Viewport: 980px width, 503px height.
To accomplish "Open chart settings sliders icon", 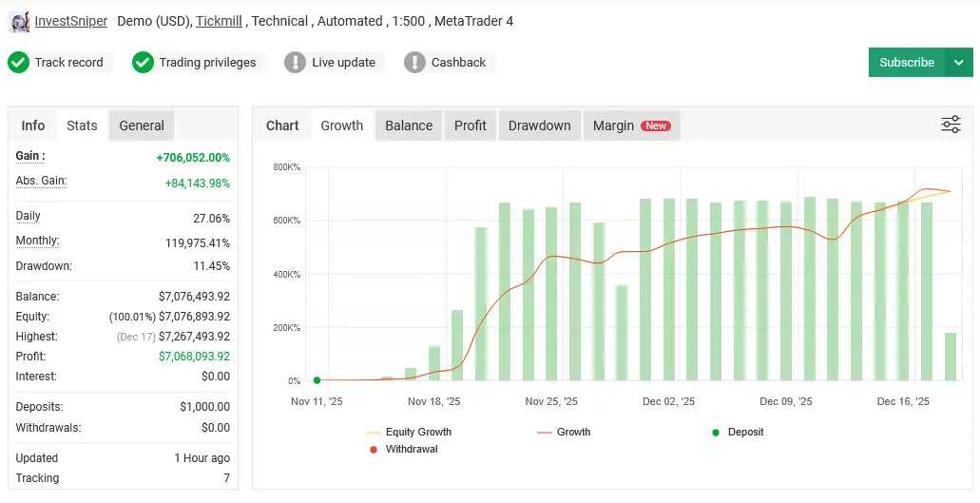I will pyautogui.click(x=951, y=125).
